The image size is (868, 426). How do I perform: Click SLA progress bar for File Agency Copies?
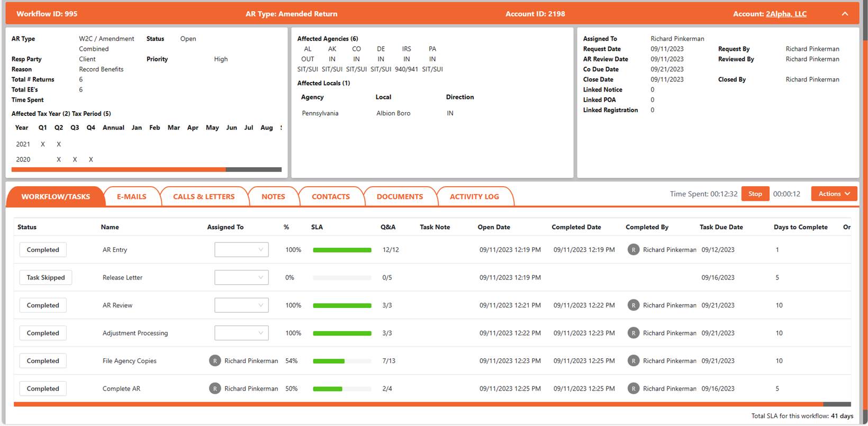pyautogui.click(x=342, y=361)
